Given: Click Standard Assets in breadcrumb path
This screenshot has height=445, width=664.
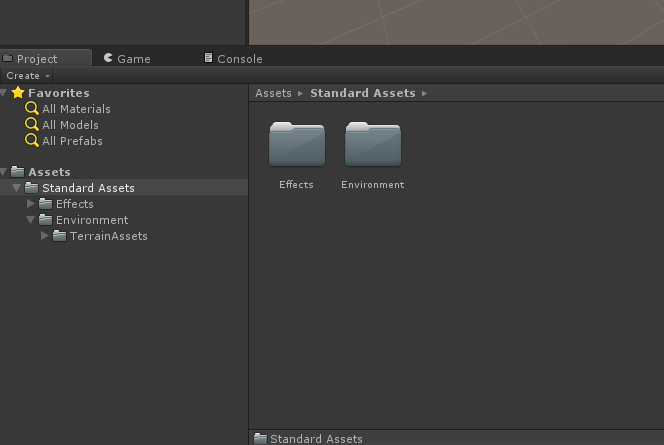Looking at the screenshot, I should pos(362,93).
